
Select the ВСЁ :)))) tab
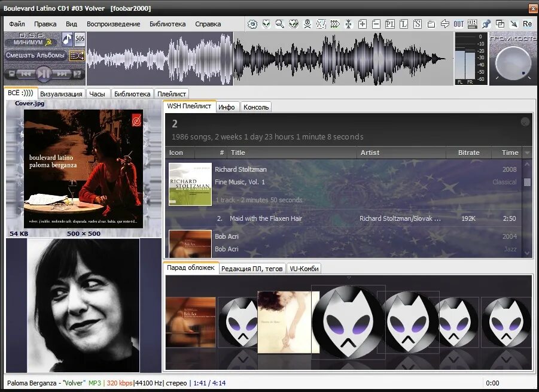(20, 93)
